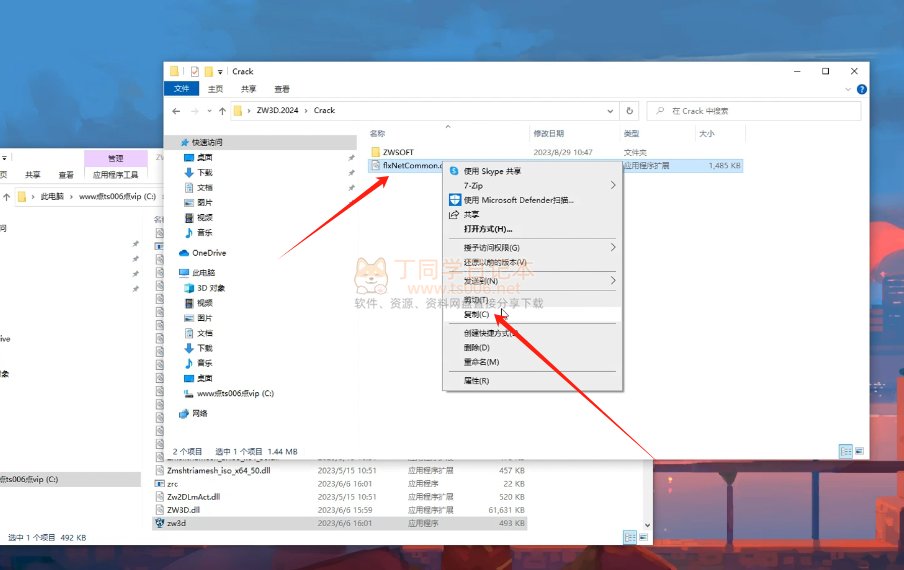This screenshot has height=570, width=904.
Task: Click the 文件 button in the ribbon
Action: (181, 89)
